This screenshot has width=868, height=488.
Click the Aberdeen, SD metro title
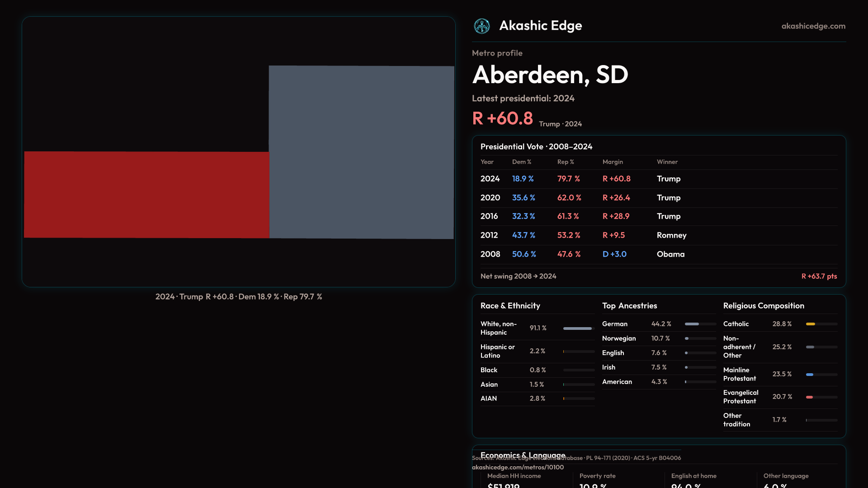pyautogui.click(x=550, y=75)
